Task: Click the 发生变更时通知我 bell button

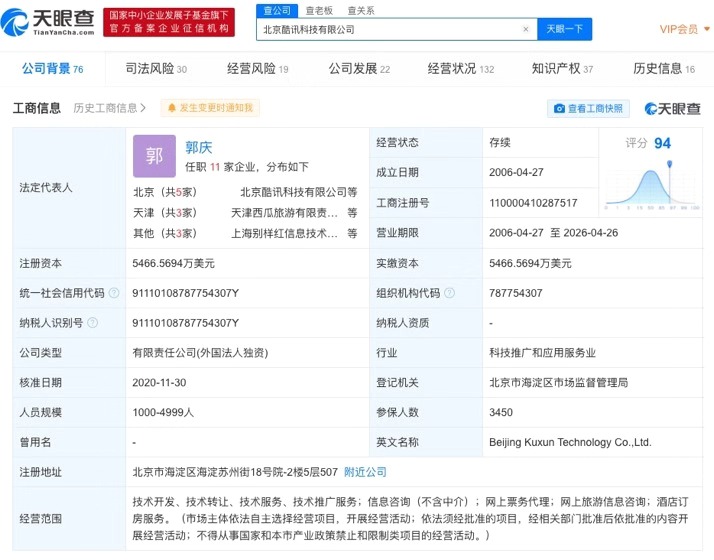Action: click(210, 108)
